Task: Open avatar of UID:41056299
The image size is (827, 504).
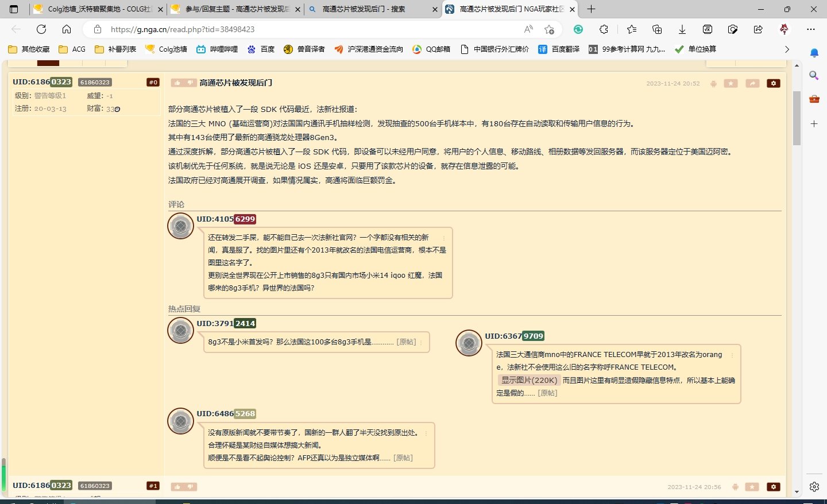Action: (180, 226)
